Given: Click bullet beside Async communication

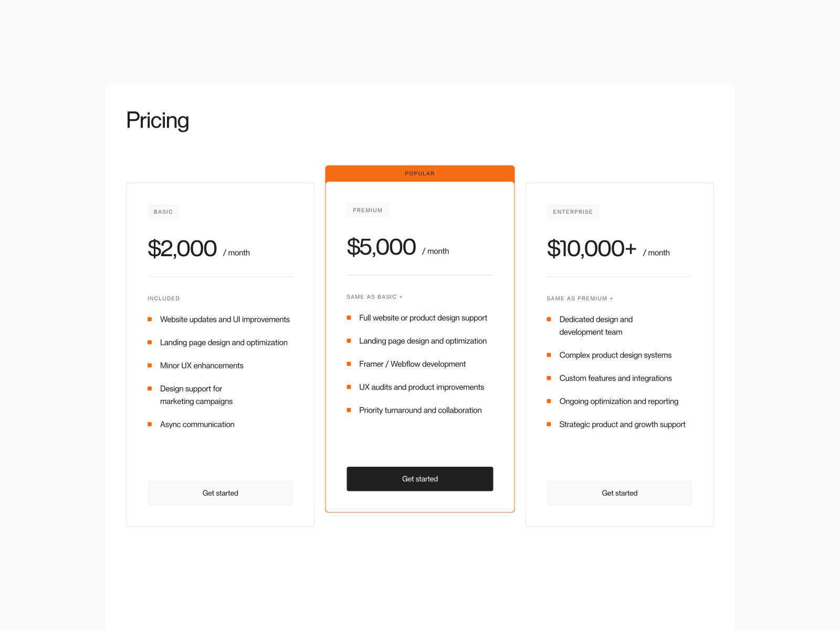Looking at the screenshot, I should click(x=150, y=424).
